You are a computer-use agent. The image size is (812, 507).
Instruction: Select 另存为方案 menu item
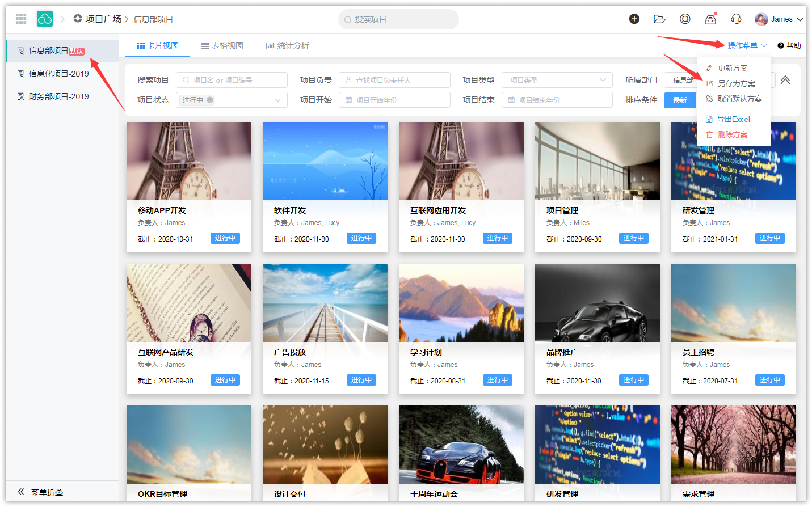coord(734,83)
